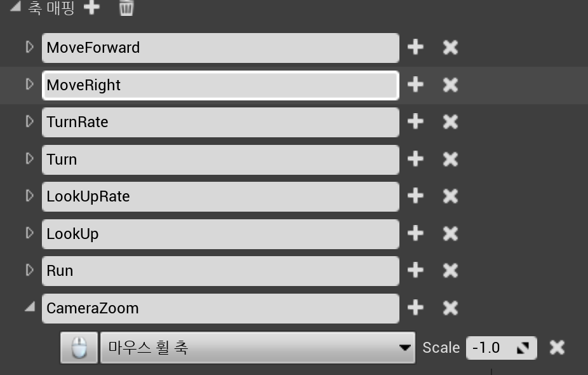
Task: Remove the MoveRight axis mapping
Action: [450, 85]
